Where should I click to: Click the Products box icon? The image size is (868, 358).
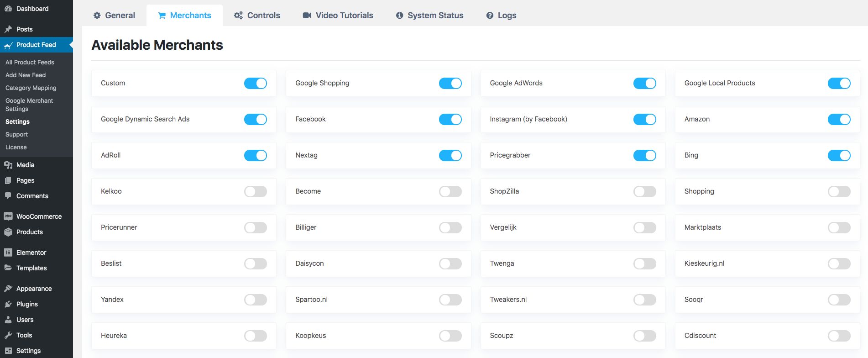coord(8,232)
